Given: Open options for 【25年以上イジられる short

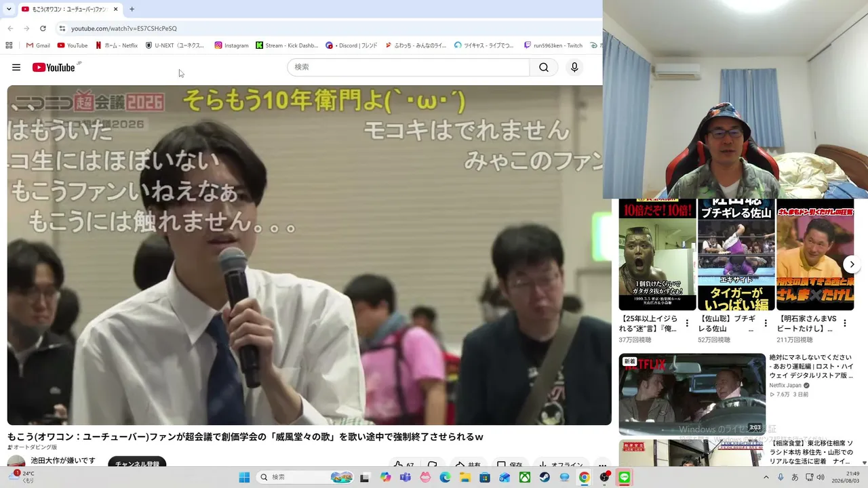Looking at the screenshot, I should coord(687,323).
